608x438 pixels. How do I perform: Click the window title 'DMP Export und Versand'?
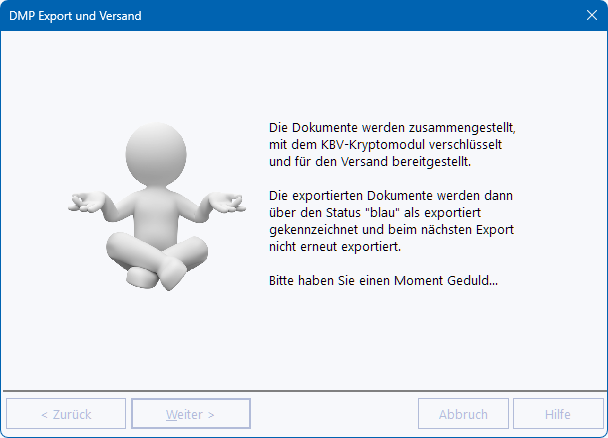(x=75, y=15)
